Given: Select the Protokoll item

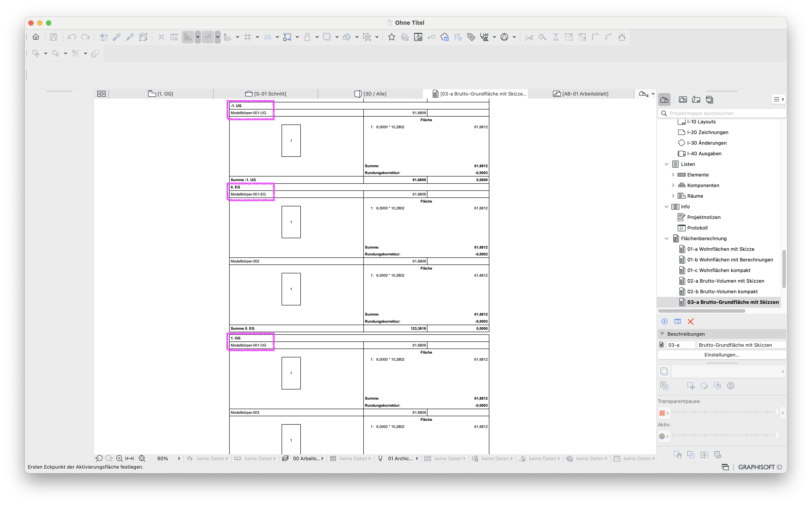Looking at the screenshot, I should coord(697,228).
